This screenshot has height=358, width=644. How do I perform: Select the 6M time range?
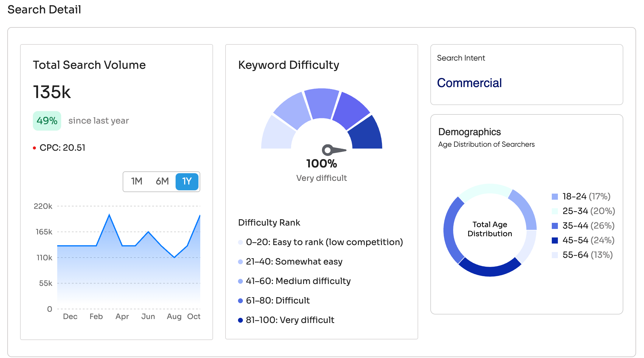point(162,181)
